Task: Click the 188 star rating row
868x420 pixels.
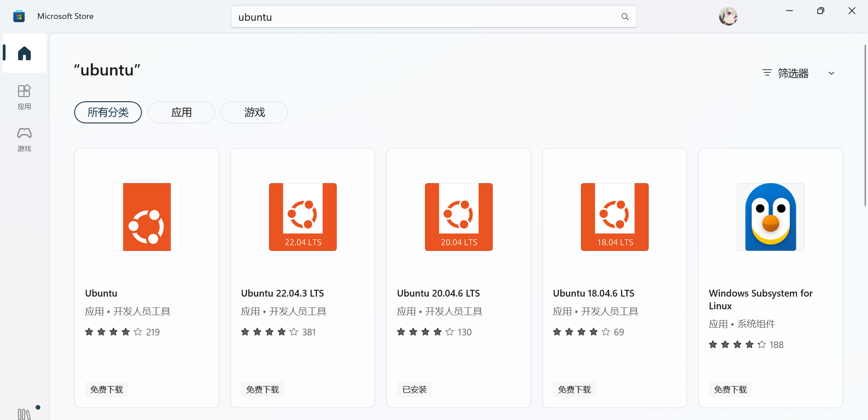Action: [746, 344]
